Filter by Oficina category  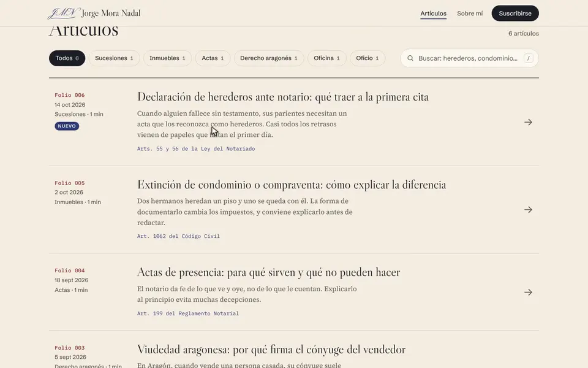(326, 58)
